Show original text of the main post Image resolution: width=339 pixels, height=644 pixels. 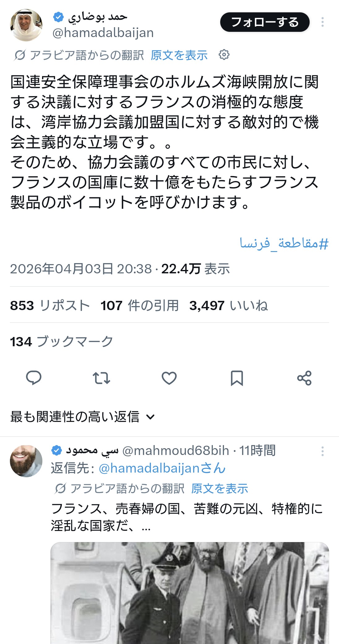point(179,55)
